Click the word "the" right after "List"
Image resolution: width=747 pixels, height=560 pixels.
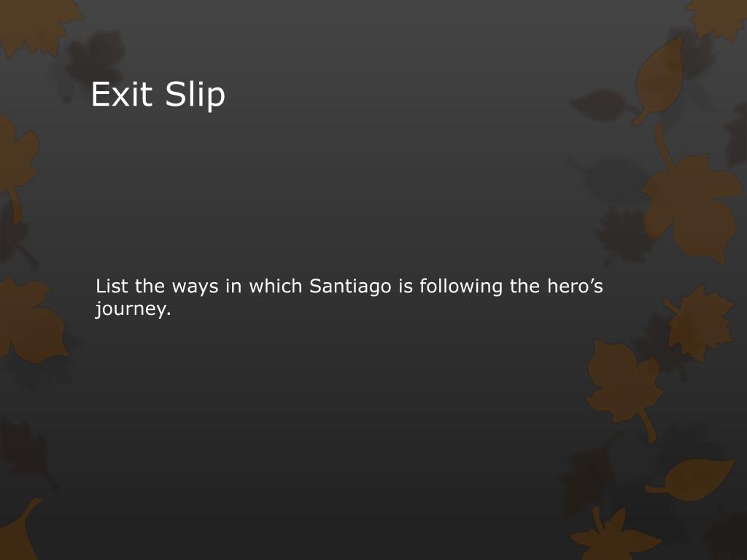150,286
